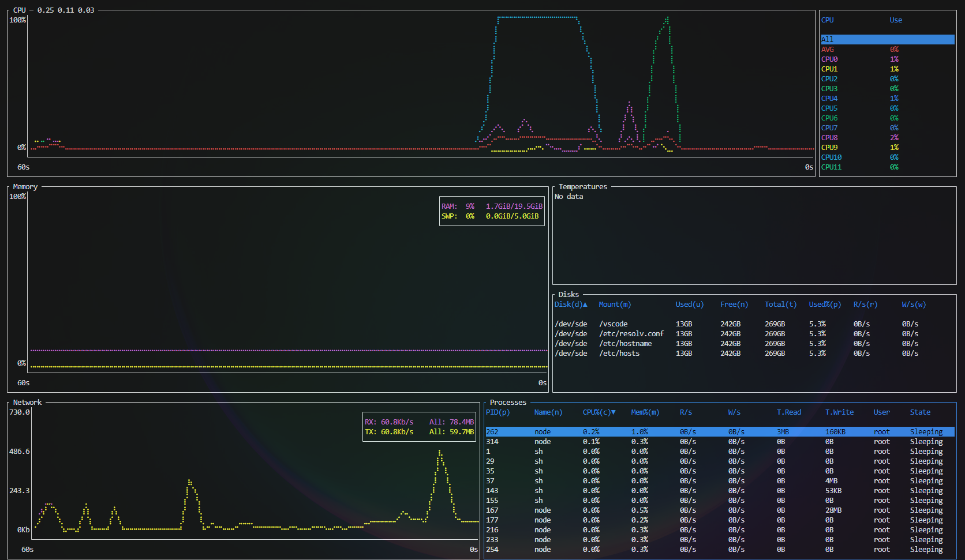Select the AVG row in CPU list
The width and height of the screenshot is (965, 560).
point(828,50)
